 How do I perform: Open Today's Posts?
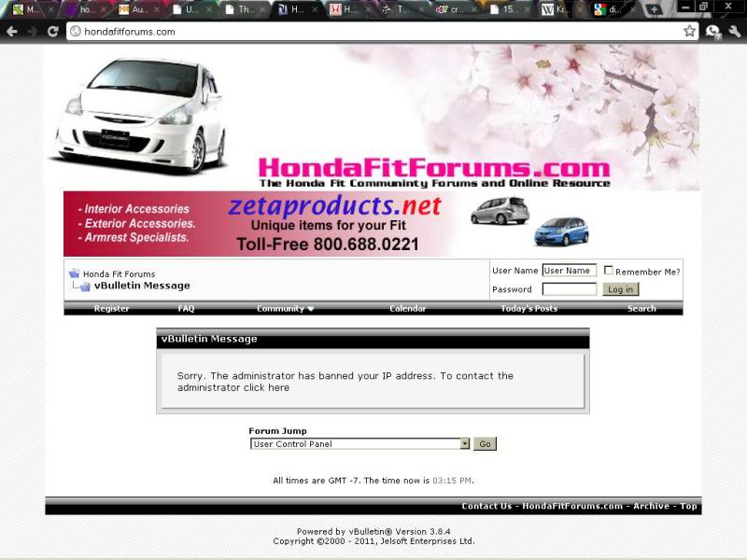tap(529, 309)
